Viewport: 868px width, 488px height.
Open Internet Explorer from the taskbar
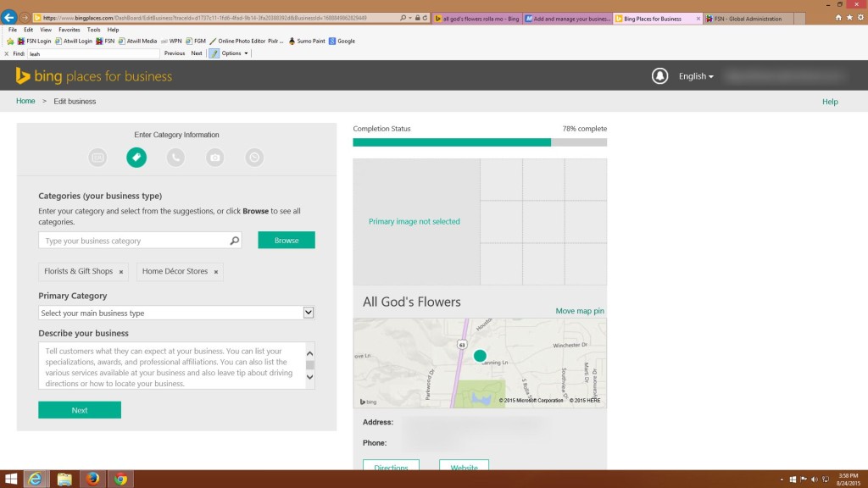pos(35,479)
